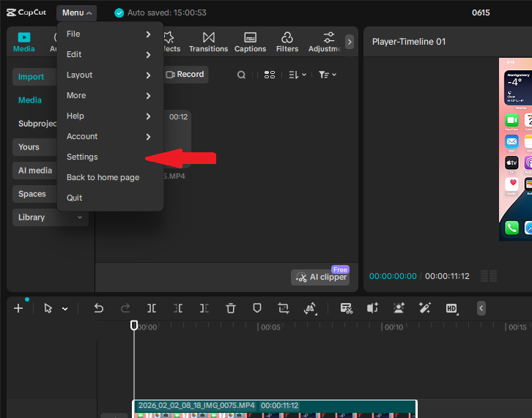Expand the pointer tool options arrow

click(x=64, y=309)
